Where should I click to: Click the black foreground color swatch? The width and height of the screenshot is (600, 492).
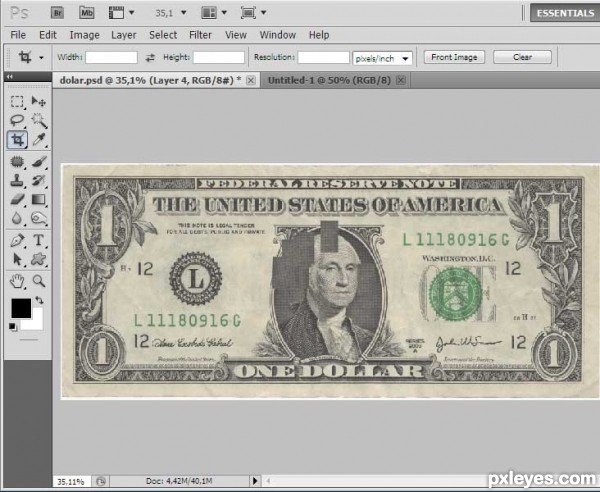[21, 308]
